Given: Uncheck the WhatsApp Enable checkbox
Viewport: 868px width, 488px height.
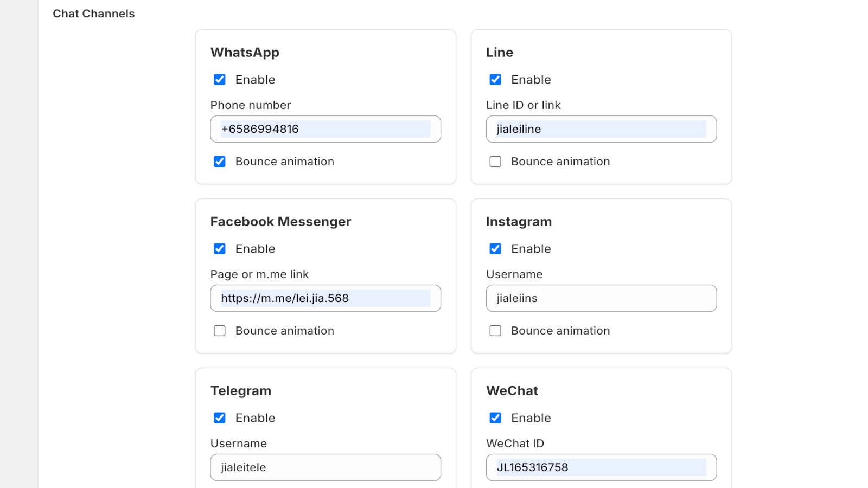Looking at the screenshot, I should pos(220,80).
